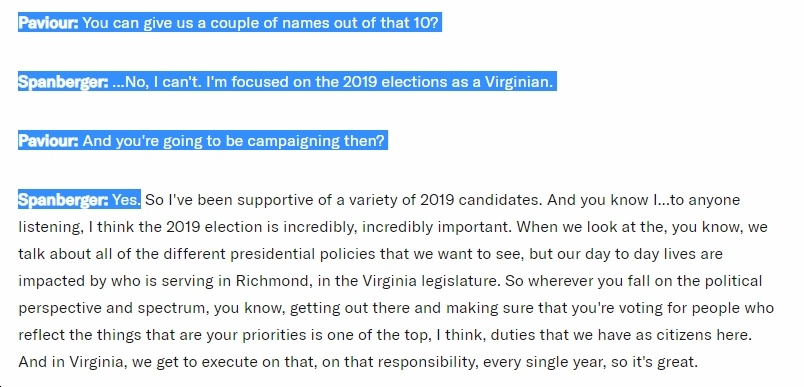Screen dimensions: 804x387
Task: Click the "Spanberger:" label before "Yes."
Action: coord(63,200)
